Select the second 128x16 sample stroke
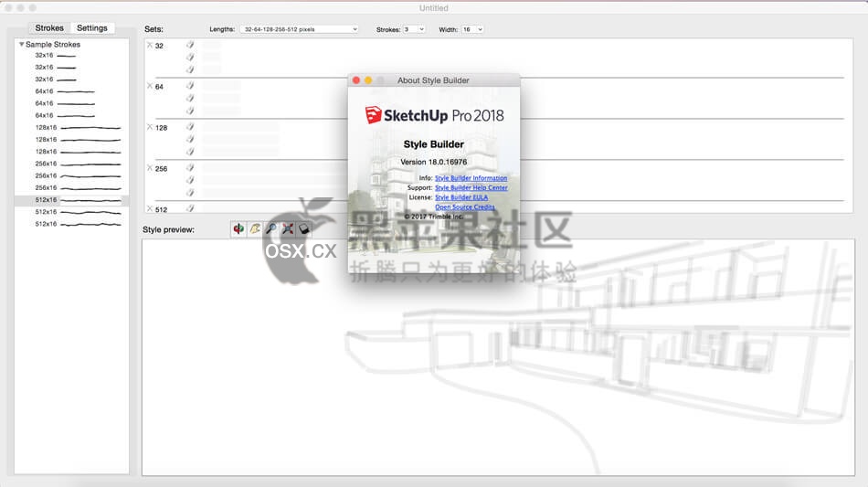 [71, 140]
